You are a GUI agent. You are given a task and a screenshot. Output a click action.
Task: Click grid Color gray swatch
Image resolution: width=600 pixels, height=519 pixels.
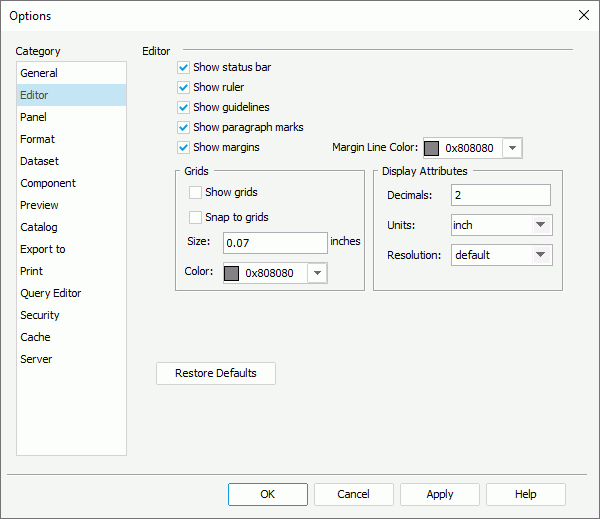pos(231,273)
